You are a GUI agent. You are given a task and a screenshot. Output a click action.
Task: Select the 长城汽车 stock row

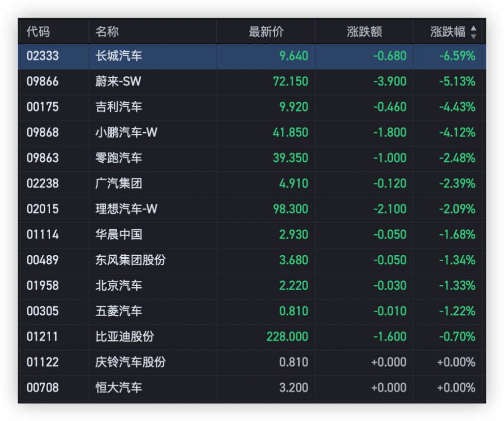(x=119, y=56)
